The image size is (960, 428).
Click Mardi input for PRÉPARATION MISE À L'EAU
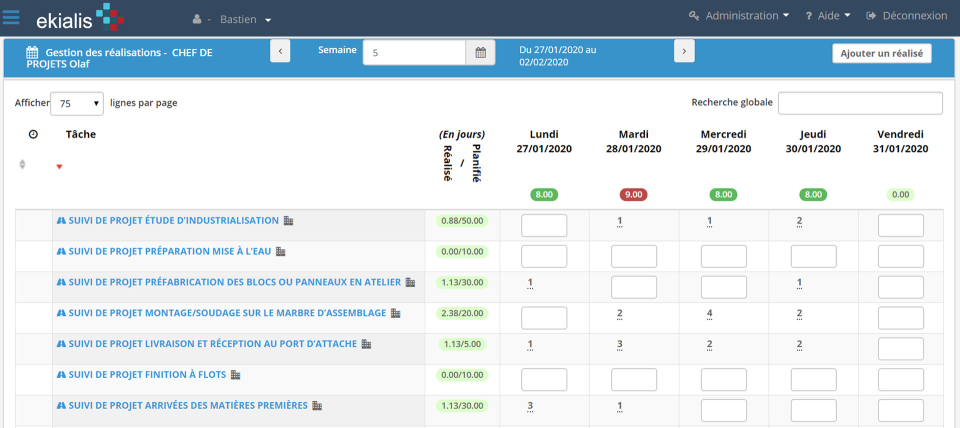634,257
